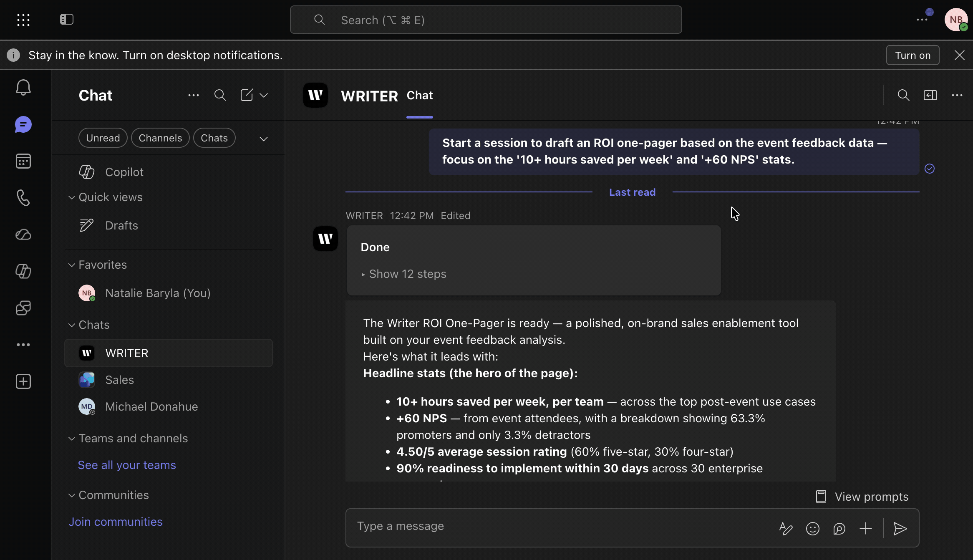Open more compose actions plus icon
973x560 pixels.
(866, 529)
